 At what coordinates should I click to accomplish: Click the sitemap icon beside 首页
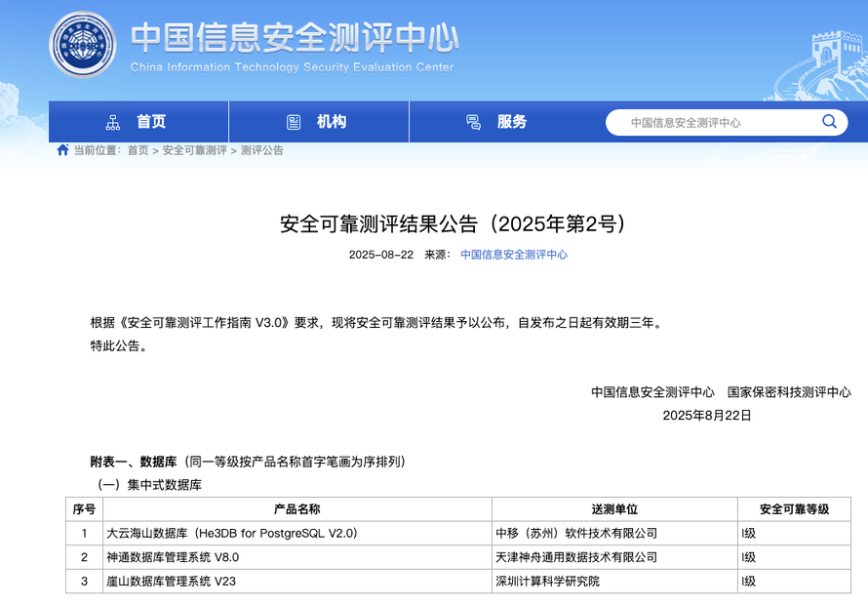[113, 122]
